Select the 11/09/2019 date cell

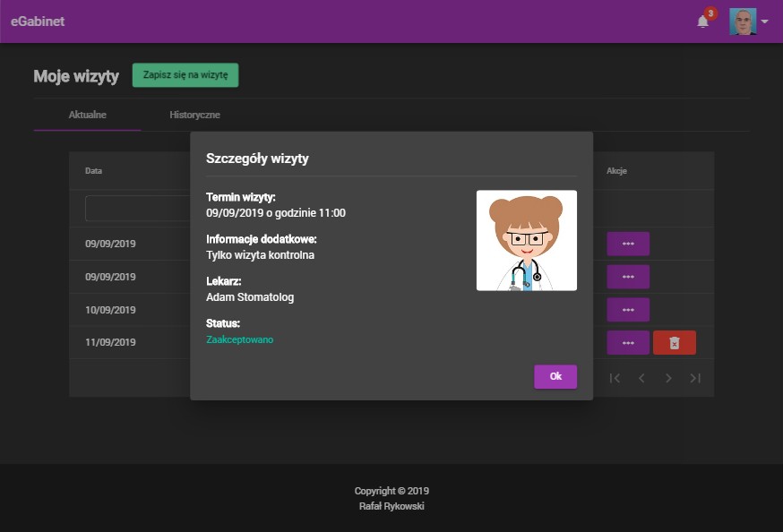coord(110,342)
